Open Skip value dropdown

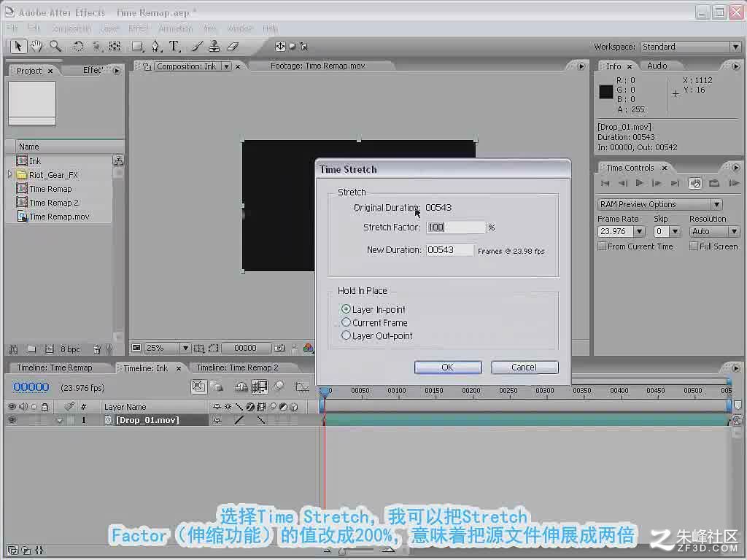(675, 231)
